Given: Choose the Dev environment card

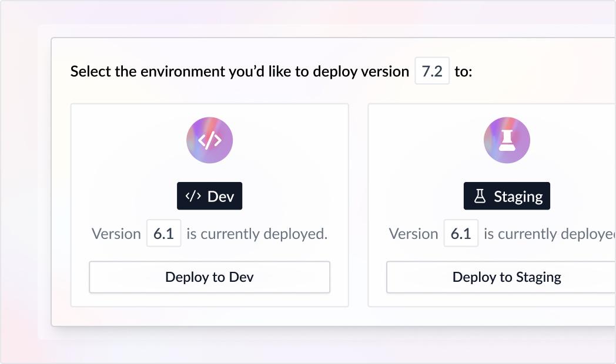Looking at the screenshot, I should tap(209, 205).
